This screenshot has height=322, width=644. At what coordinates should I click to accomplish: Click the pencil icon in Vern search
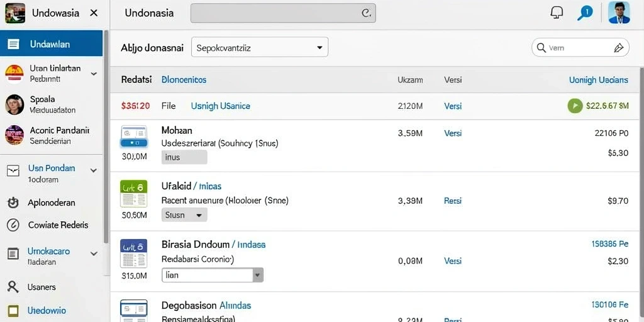(618, 48)
